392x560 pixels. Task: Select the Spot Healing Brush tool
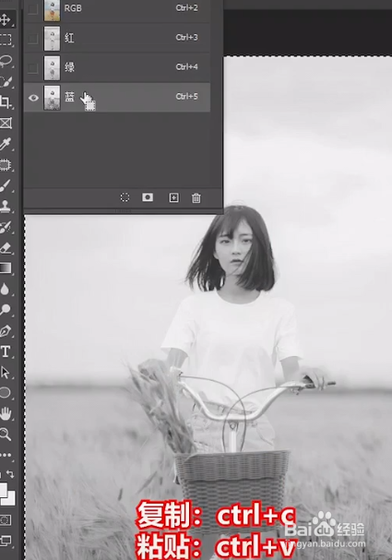click(5, 165)
